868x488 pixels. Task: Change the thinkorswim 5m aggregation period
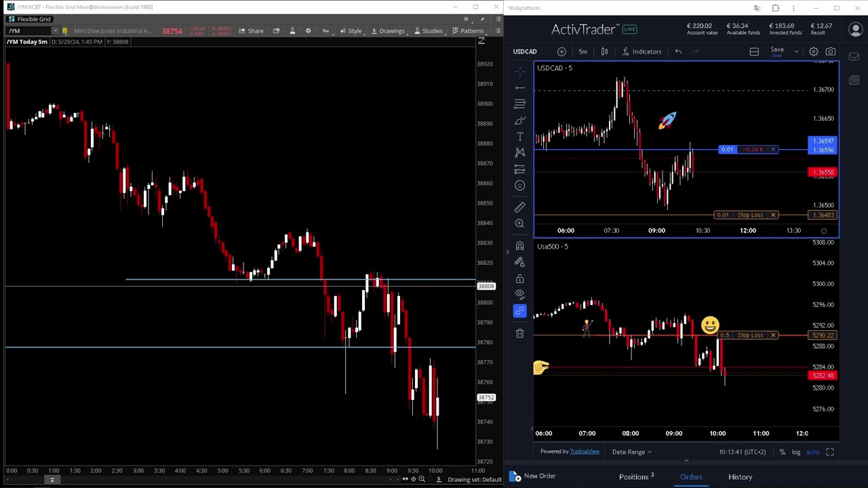(x=325, y=30)
